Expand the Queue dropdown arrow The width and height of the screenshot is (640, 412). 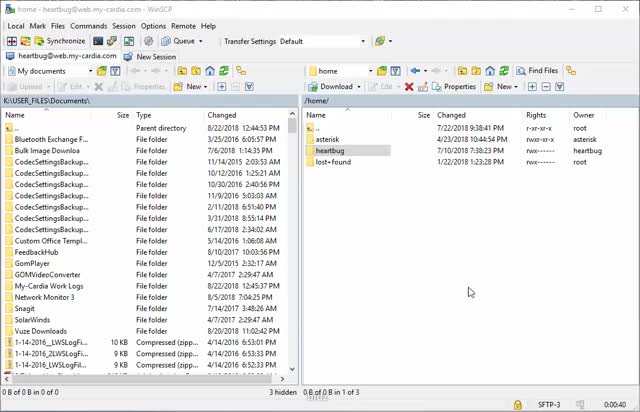pyautogui.click(x=200, y=41)
